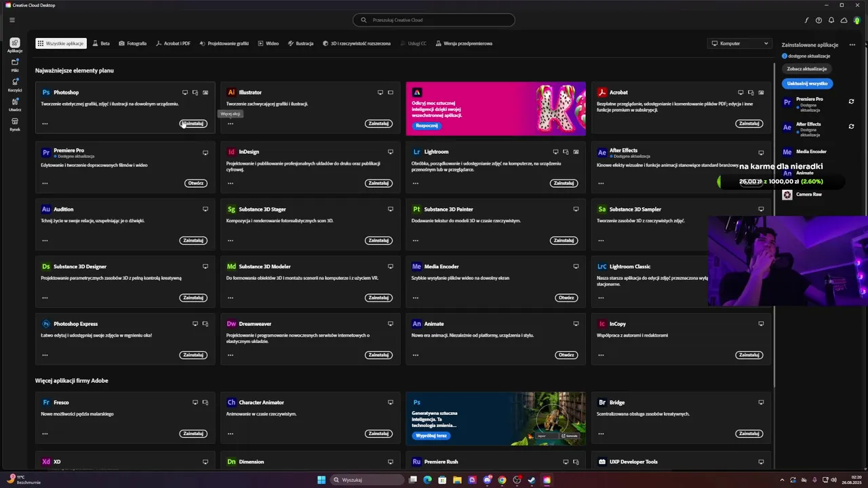Switch to the Projektowanie grafiki tab
Screen dimensions: 868x488
pyautogui.click(x=224, y=43)
